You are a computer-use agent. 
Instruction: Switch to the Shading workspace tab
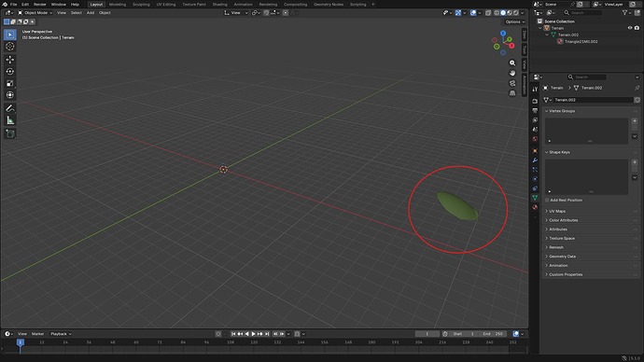click(x=219, y=4)
